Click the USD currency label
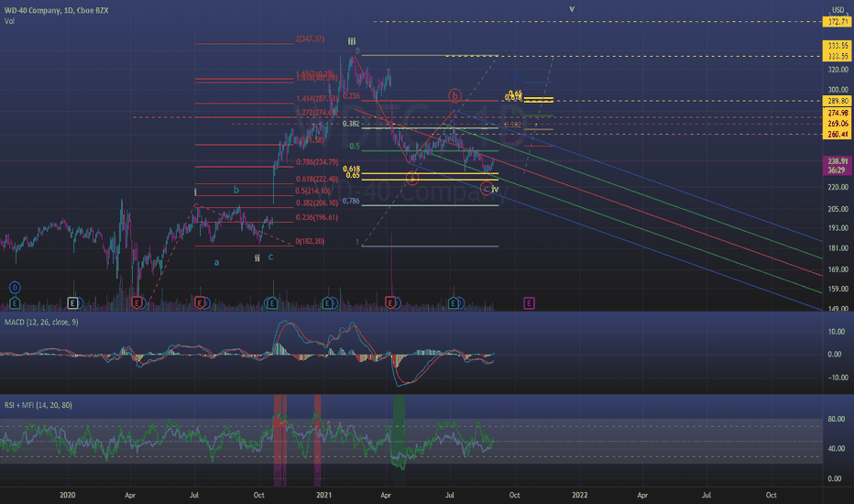 838,10
